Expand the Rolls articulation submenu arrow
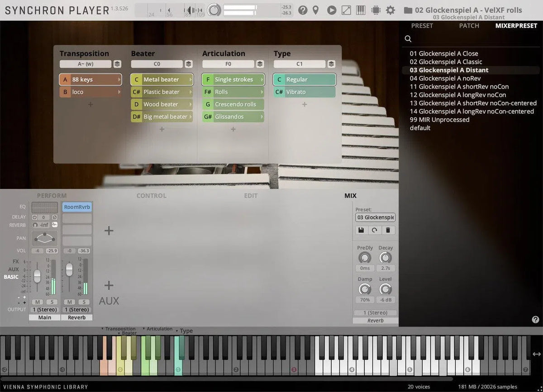 coord(263,91)
